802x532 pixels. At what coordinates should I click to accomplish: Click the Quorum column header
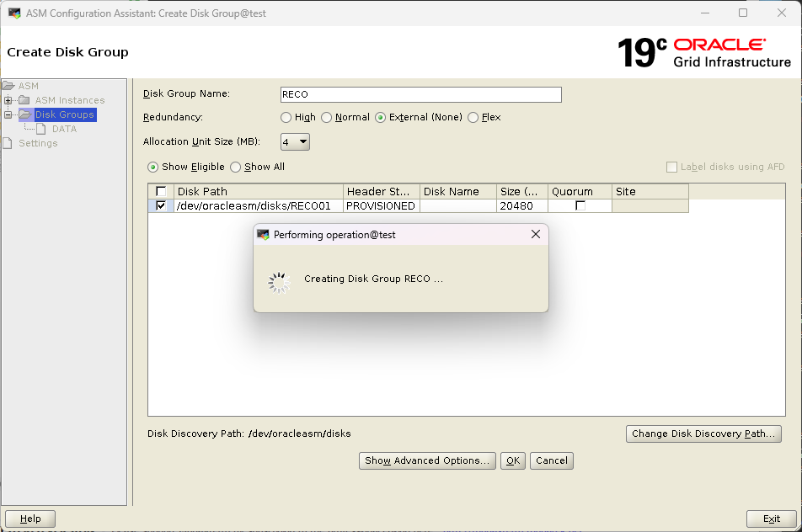click(x=580, y=191)
